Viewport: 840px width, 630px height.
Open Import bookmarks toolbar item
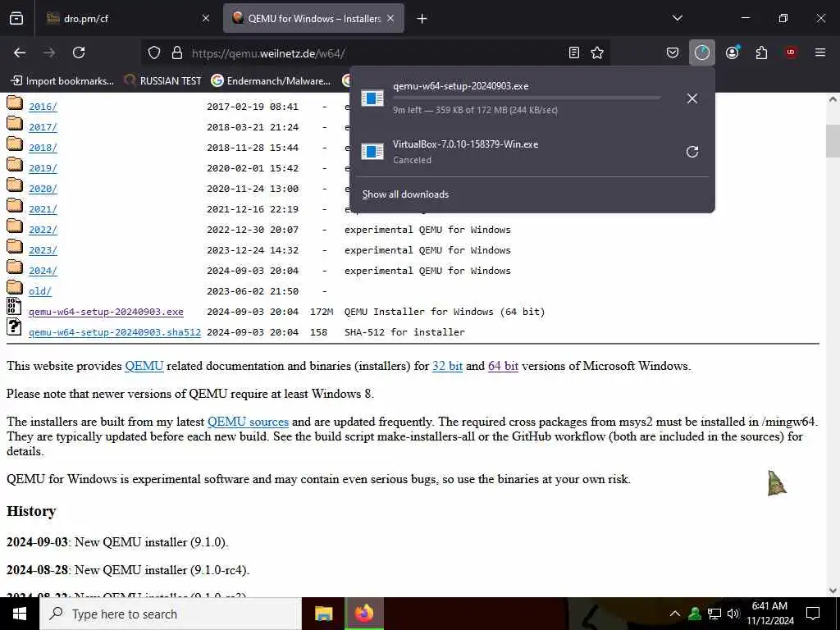click(x=62, y=81)
